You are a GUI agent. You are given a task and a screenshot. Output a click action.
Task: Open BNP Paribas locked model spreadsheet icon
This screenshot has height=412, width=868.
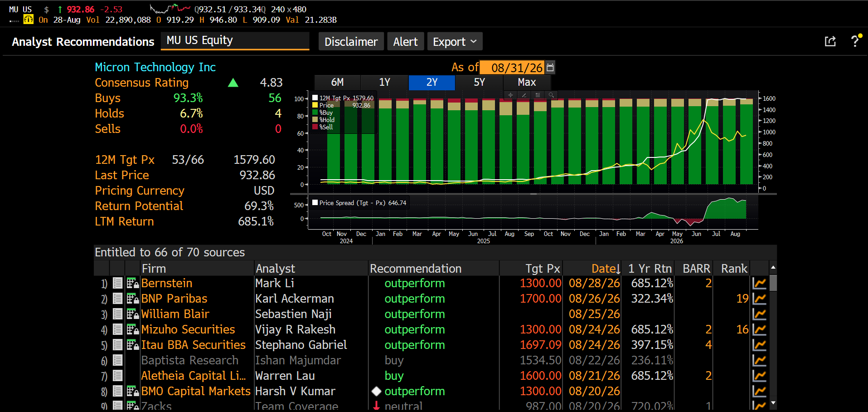click(x=132, y=299)
